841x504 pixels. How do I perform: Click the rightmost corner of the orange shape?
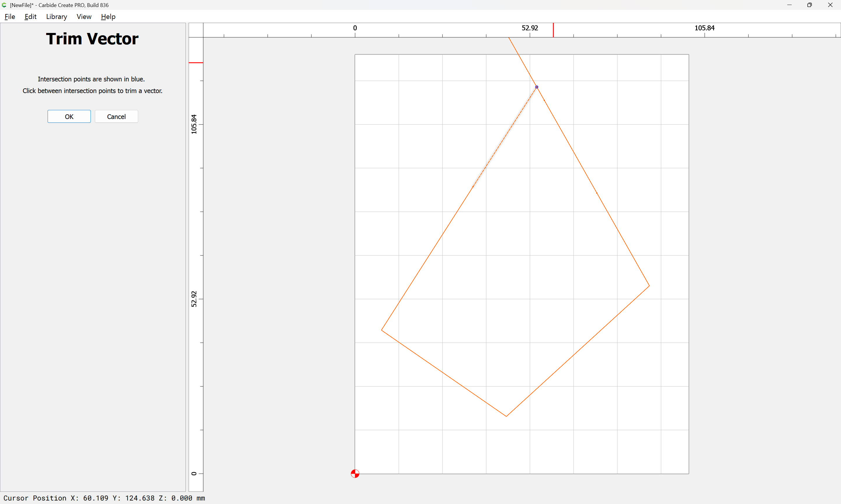[649, 286]
